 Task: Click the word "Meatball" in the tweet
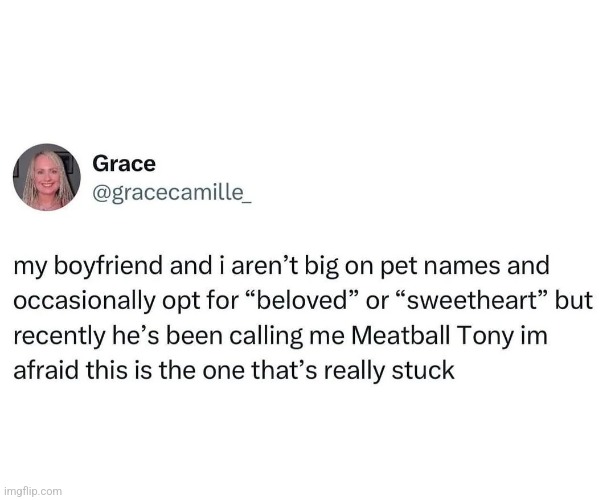(x=400, y=336)
